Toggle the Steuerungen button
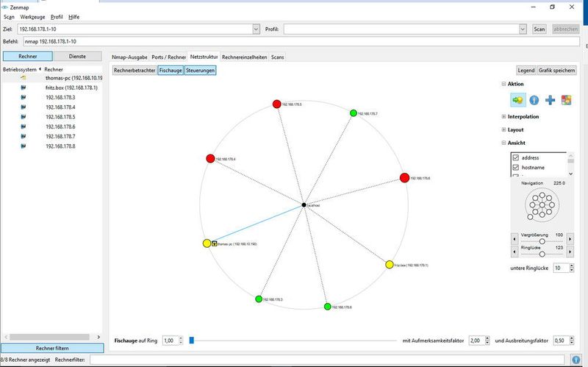This screenshot has width=588, height=367. click(x=200, y=70)
